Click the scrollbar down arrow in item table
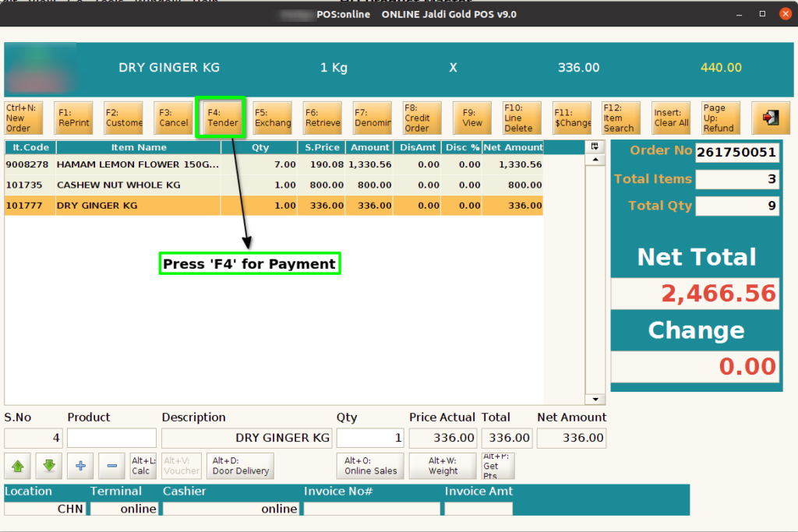The height and width of the screenshot is (532, 798). tap(595, 400)
